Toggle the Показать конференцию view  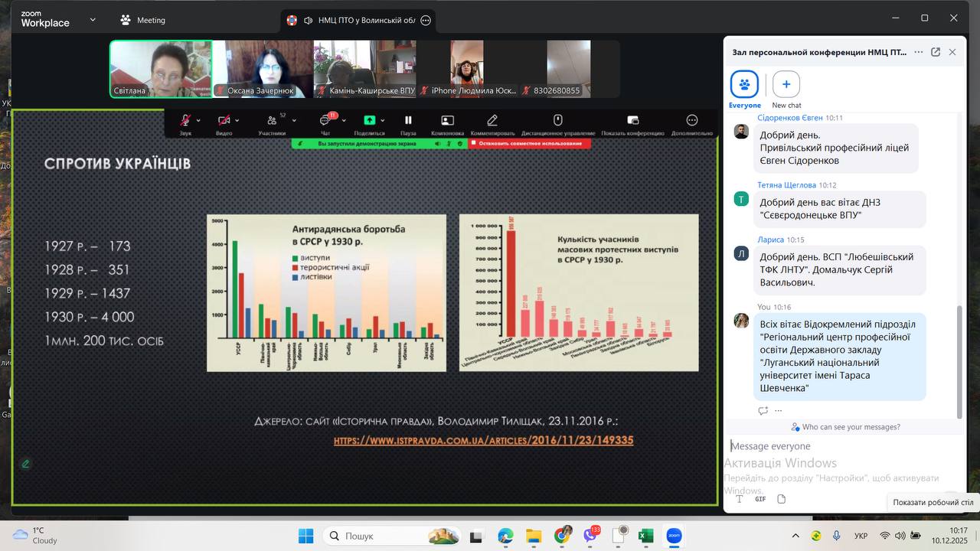coord(632,121)
